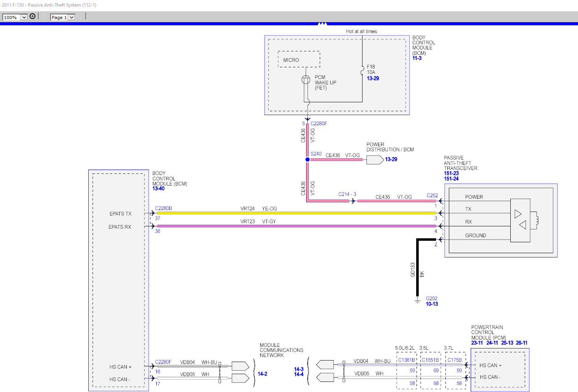
Task: Open the 14-4 network reference link
Action: pos(299,374)
